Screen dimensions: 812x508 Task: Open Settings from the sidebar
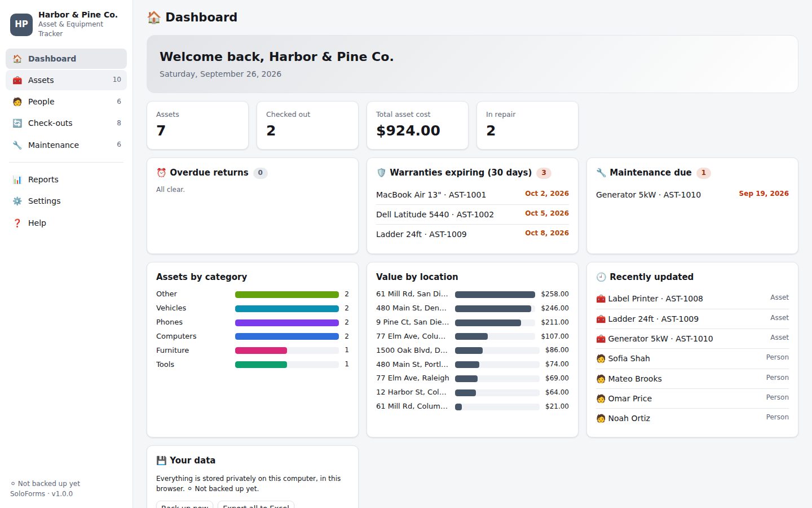coord(66,201)
